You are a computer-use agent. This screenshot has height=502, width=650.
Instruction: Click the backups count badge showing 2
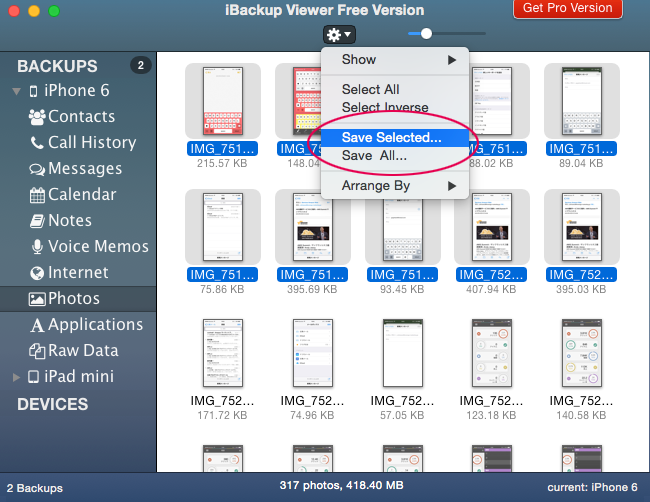point(141,65)
